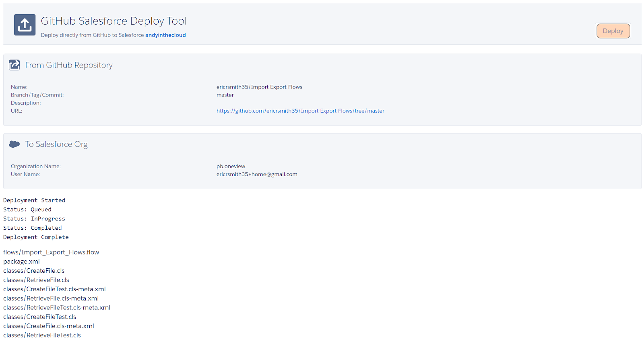
Task: Click the branch value master
Action: [225, 95]
